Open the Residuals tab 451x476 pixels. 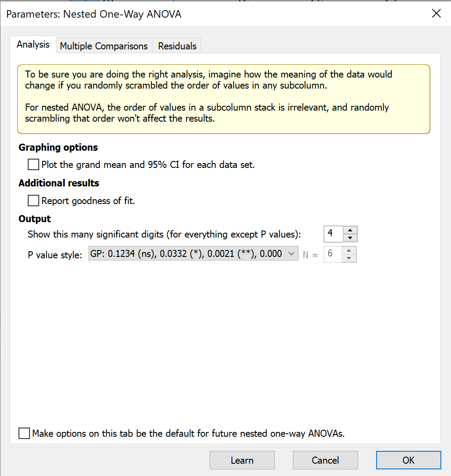pos(177,46)
